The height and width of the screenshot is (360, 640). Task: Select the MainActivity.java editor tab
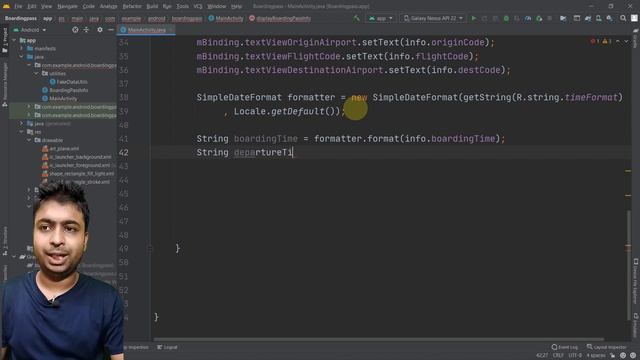coord(146,30)
